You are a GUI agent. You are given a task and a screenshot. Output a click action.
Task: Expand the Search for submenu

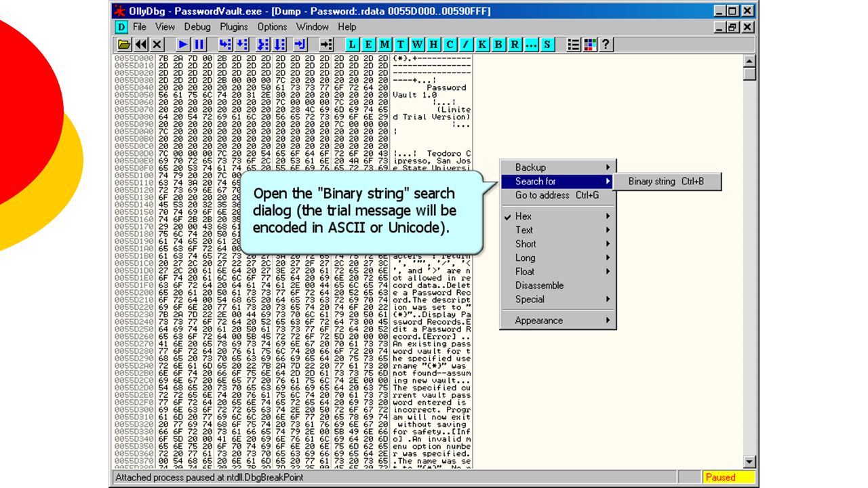(x=557, y=181)
